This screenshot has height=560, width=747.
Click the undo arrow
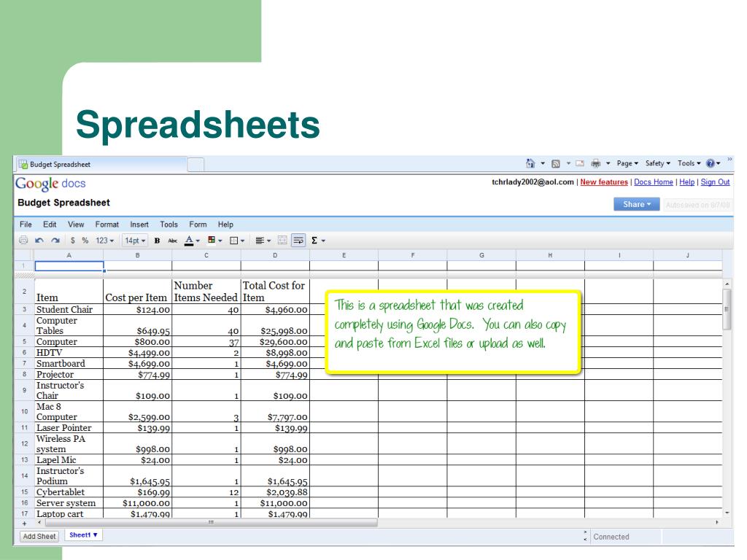pos(39,241)
